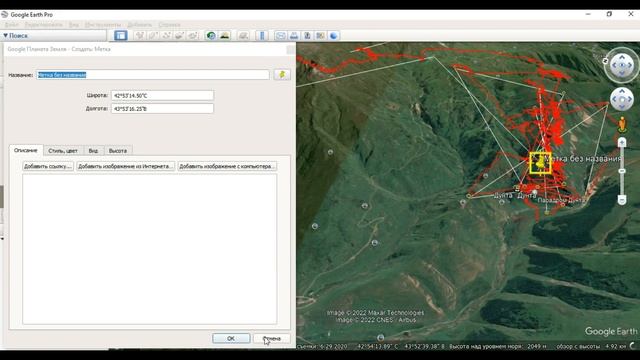This screenshot has width=640, height=360.
Task: Open the Файл menu
Action: pyautogui.click(x=11, y=25)
